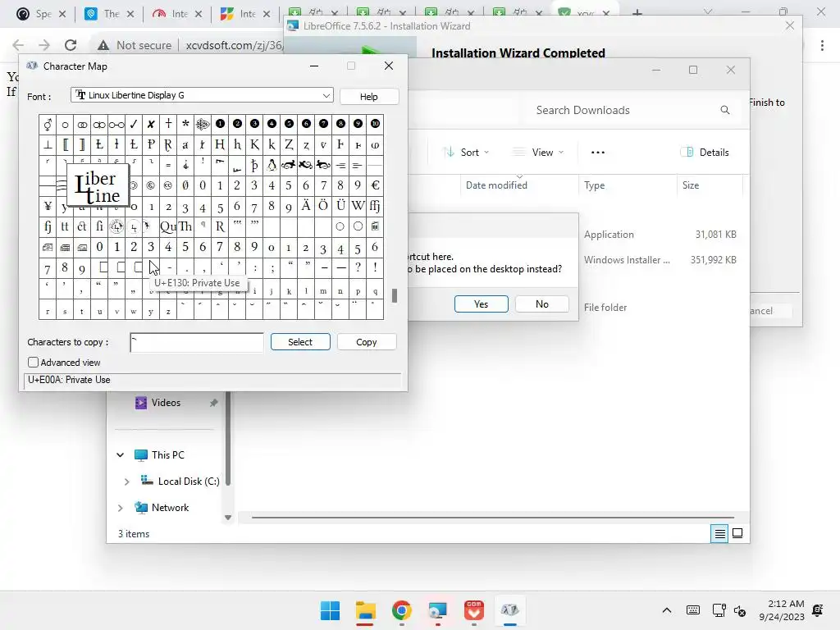840x630 pixels.
Task: Open Videos in navigation pane
Action: pyautogui.click(x=166, y=402)
